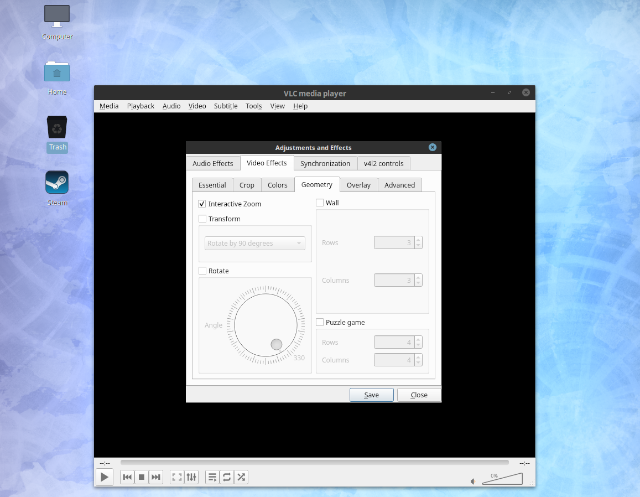The height and width of the screenshot is (497, 640).
Task: Enable the Rotate checkbox
Action: click(x=202, y=271)
